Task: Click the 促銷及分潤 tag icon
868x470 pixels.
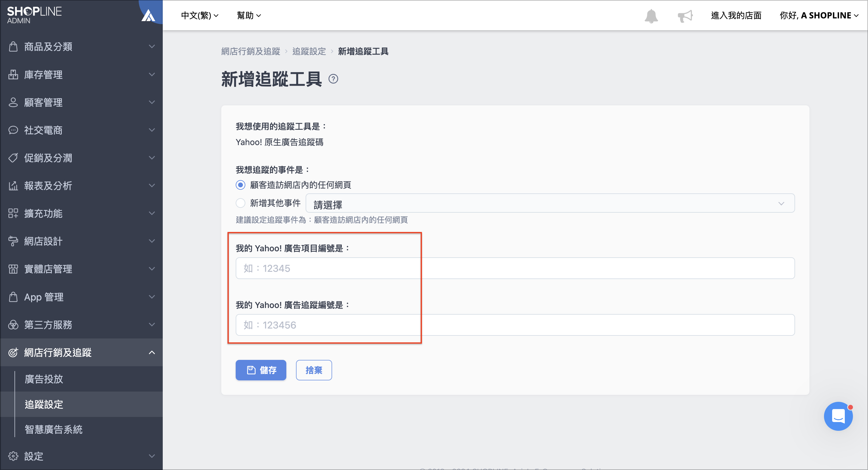Action: click(x=13, y=158)
